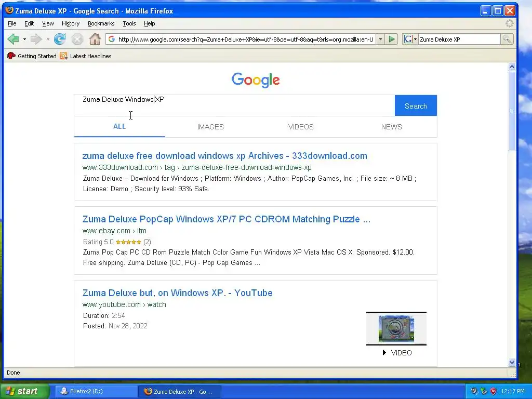The width and height of the screenshot is (532, 399).
Task: Select the ALL results tab
Action: pyautogui.click(x=119, y=127)
